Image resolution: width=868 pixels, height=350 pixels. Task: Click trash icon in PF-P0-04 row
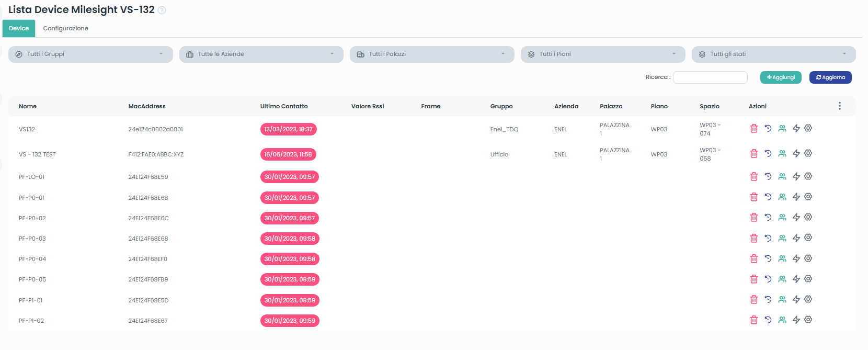point(753,259)
